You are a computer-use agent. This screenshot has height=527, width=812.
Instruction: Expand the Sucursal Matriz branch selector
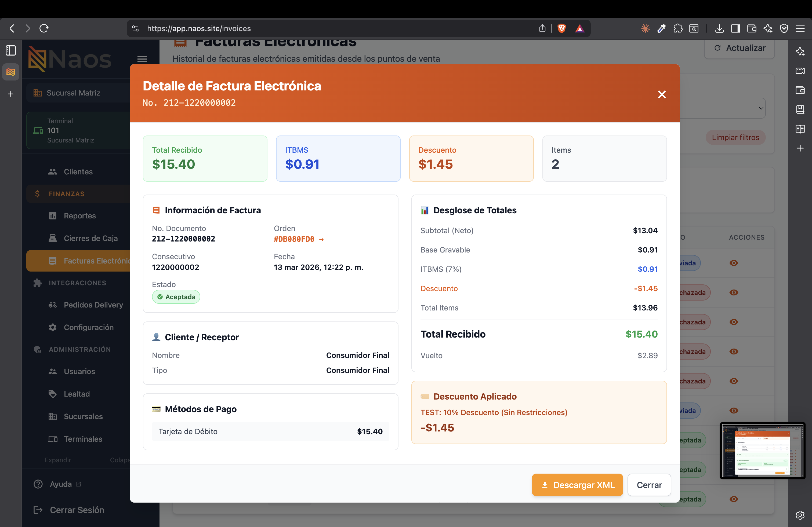[x=78, y=93]
